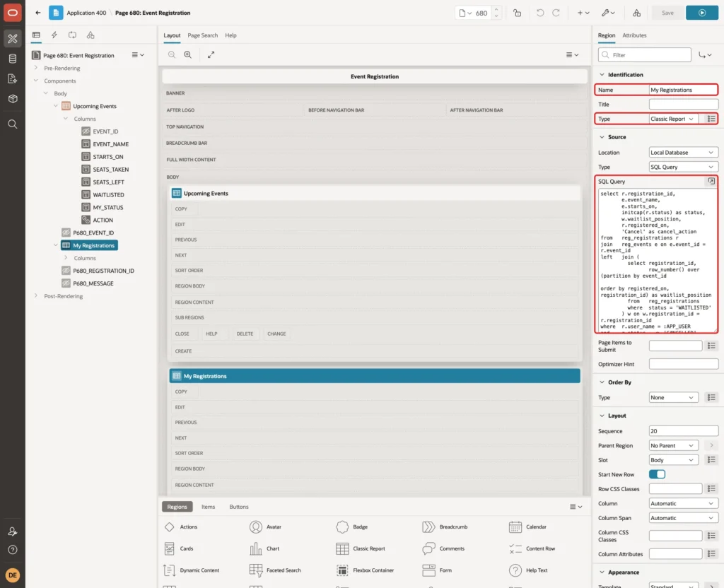Zoom out the layout view
Screen dimensions: 724x588
click(172, 54)
